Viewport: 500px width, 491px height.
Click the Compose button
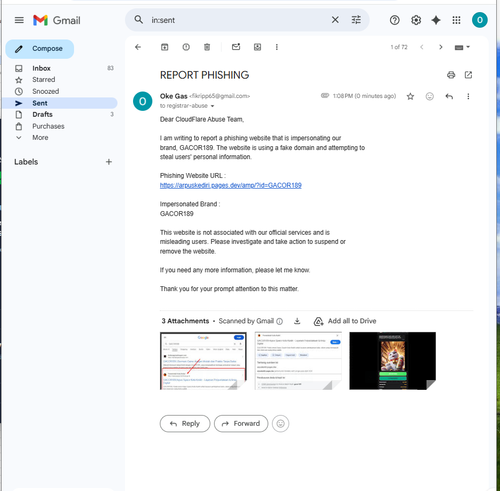[x=40, y=49]
